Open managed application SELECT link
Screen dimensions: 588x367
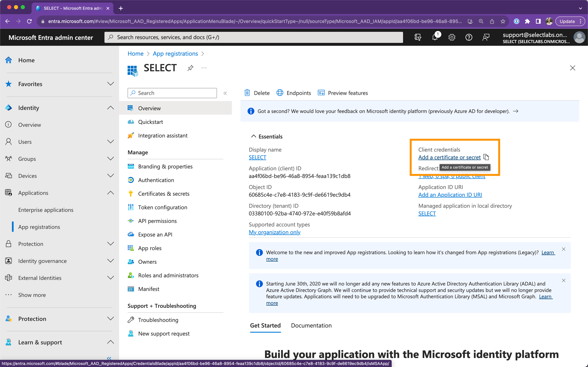(427, 213)
